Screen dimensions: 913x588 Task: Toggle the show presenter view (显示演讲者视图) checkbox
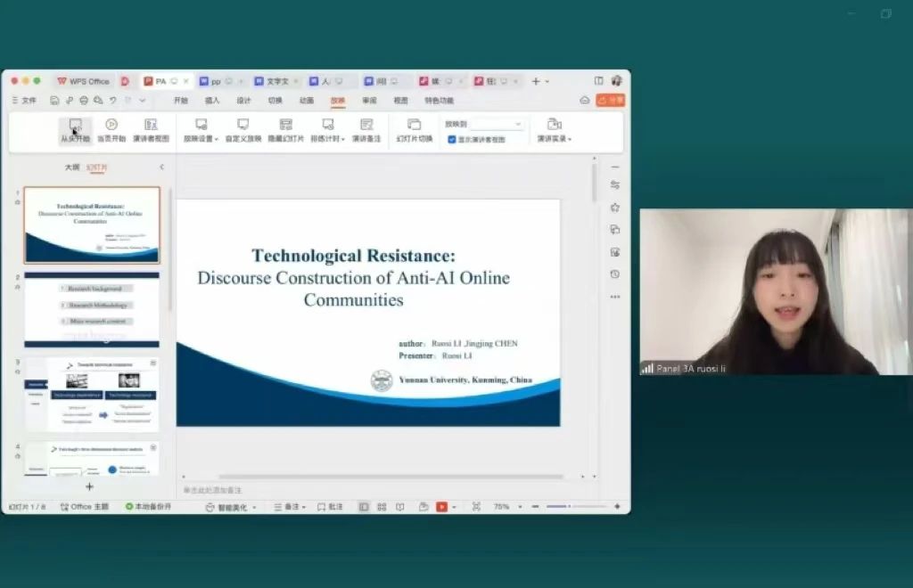(452, 140)
